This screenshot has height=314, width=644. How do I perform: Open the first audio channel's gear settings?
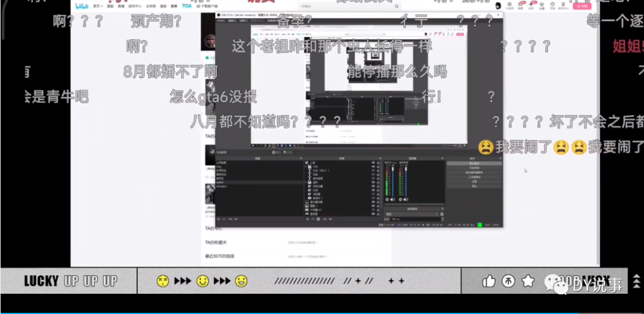point(387,200)
